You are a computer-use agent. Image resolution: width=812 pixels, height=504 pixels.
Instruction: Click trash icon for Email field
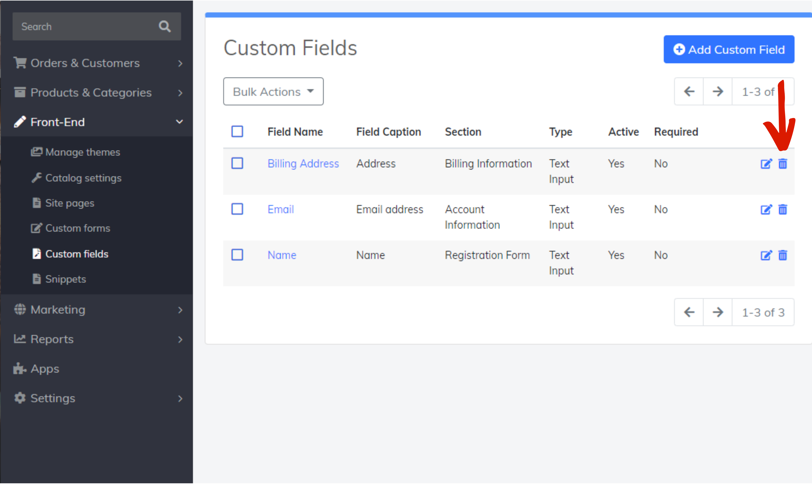(783, 209)
